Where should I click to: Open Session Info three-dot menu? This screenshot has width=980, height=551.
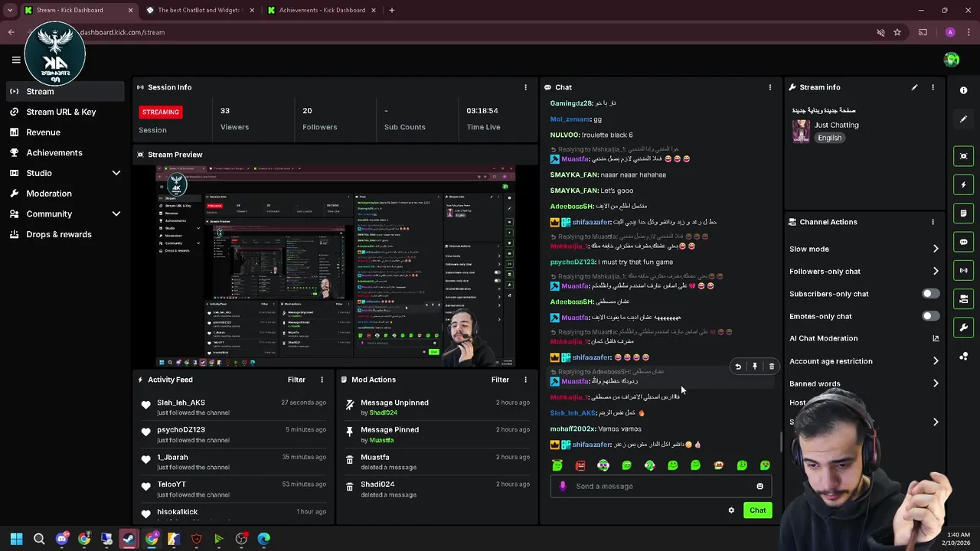tap(525, 87)
